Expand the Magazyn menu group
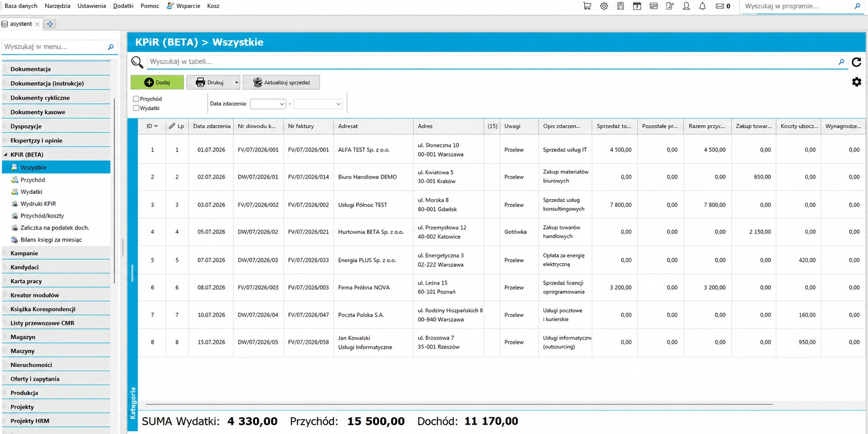868x434 pixels. point(6,337)
